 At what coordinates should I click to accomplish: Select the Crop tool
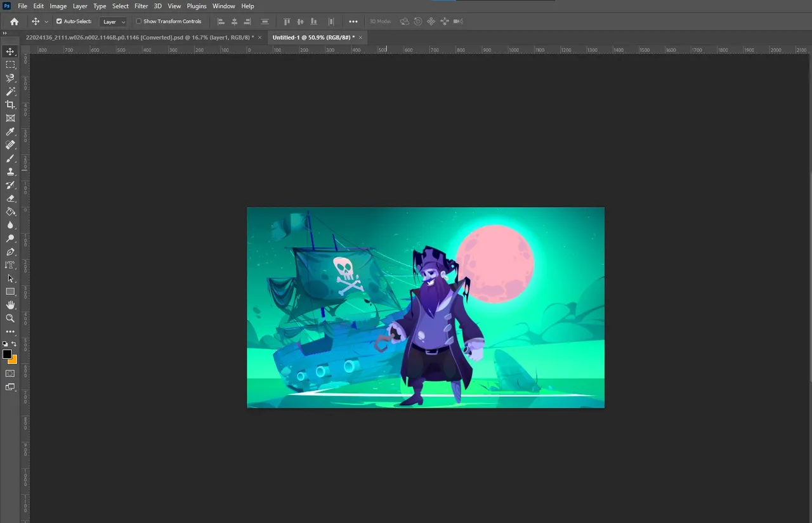(10, 105)
